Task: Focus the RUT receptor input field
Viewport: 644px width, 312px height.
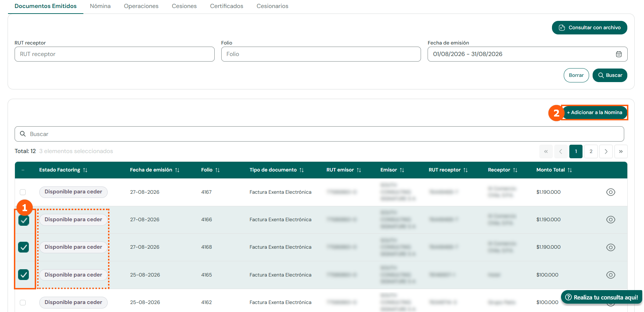Action: pyautogui.click(x=115, y=54)
